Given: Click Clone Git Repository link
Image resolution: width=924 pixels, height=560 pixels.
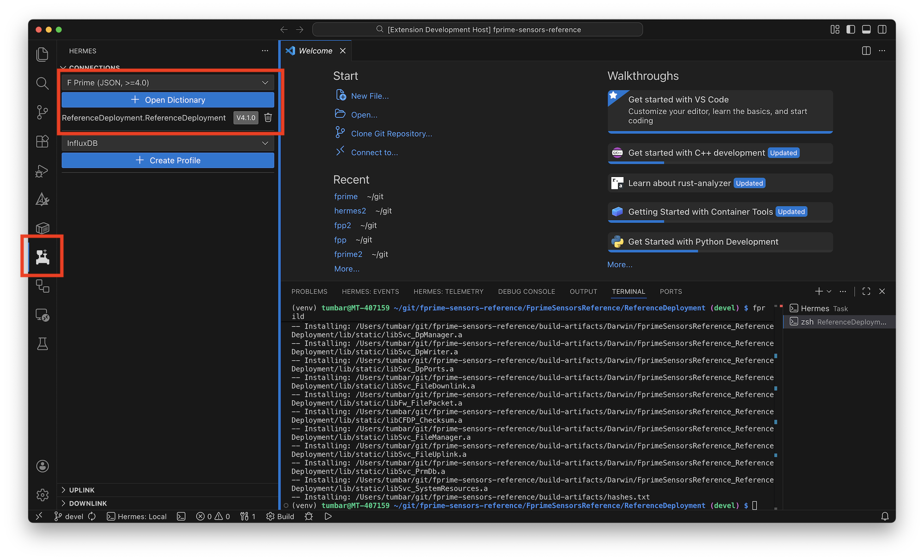Looking at the screenshot, I should pyautogui.click(x=391, y=134).
